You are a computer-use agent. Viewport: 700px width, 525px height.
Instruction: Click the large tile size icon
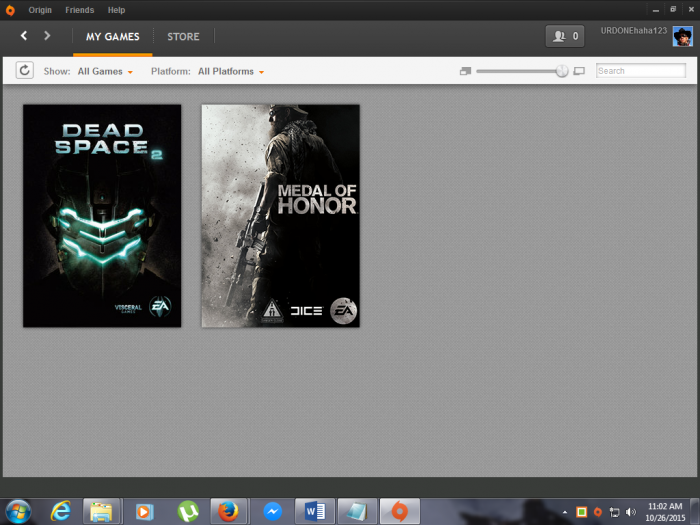(579, 71)
